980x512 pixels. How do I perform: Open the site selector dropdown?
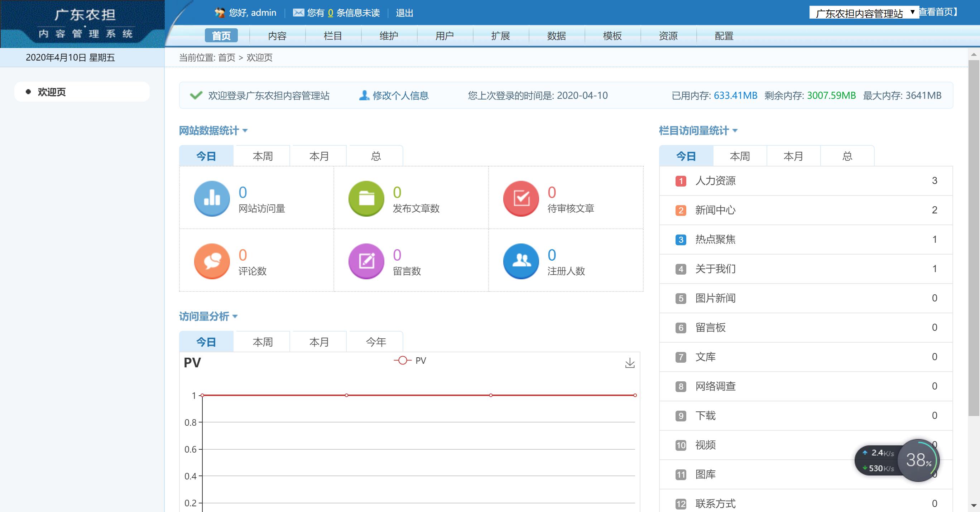864,13
